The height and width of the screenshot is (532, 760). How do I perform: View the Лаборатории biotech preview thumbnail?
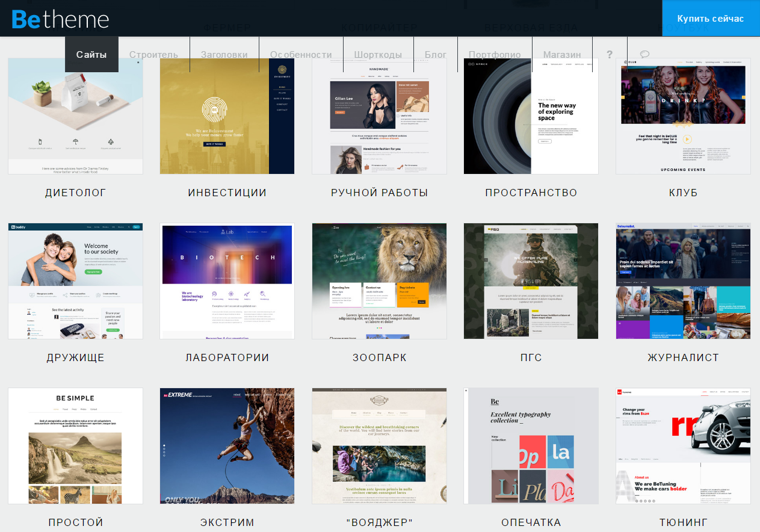[227, 281]
